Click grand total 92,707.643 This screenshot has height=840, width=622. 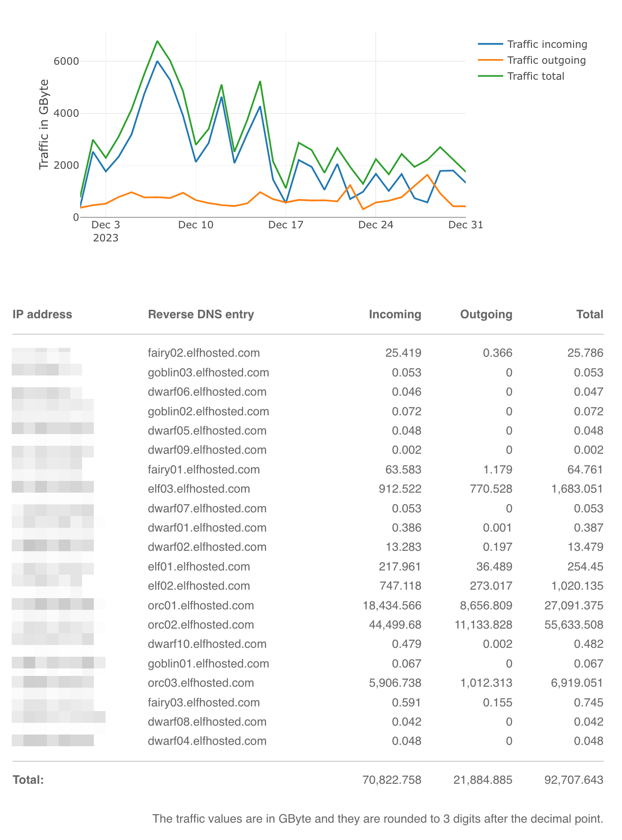(x=574, y=780)
